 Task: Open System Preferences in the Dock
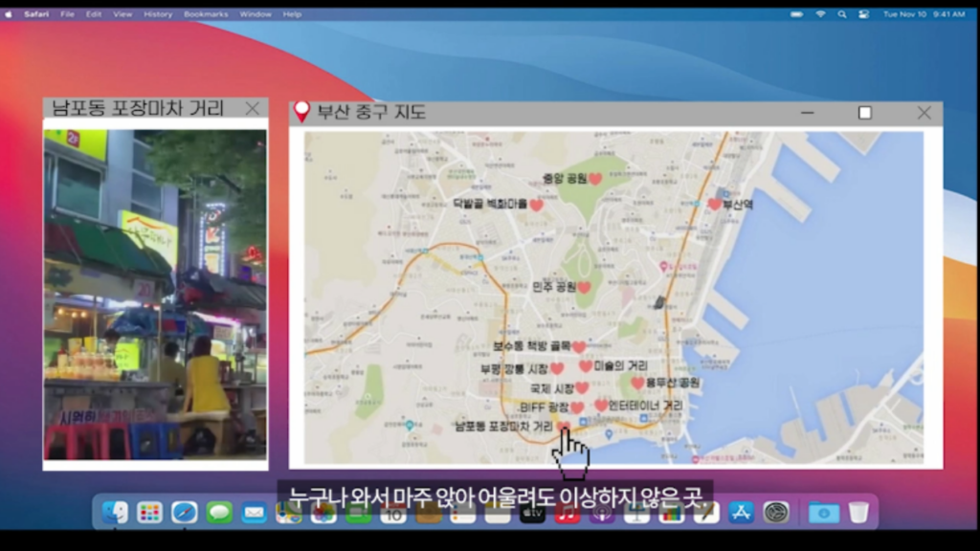point(776,513)
